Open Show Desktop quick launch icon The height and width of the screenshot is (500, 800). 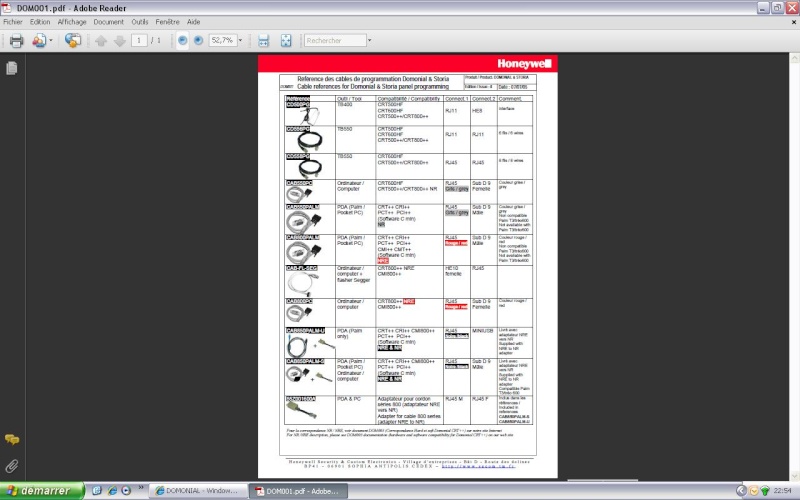[97, 491]
